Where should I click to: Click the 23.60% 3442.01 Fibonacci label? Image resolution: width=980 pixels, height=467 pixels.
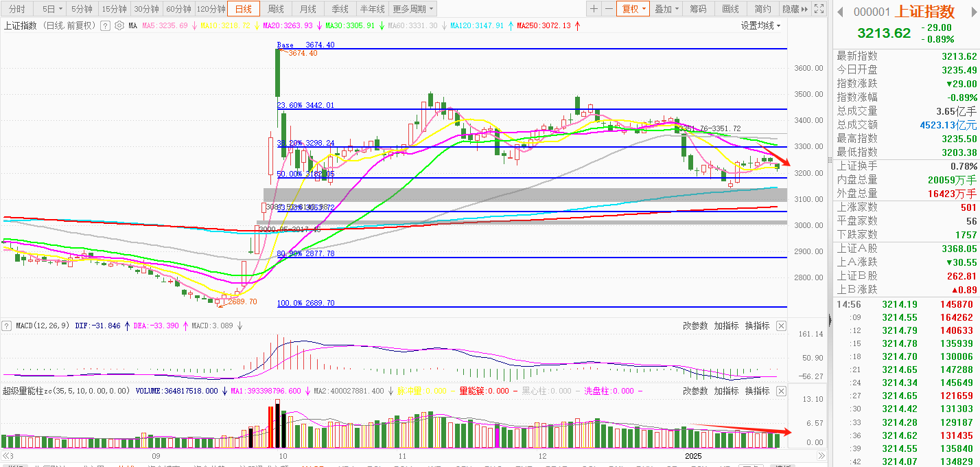(305, 105)
